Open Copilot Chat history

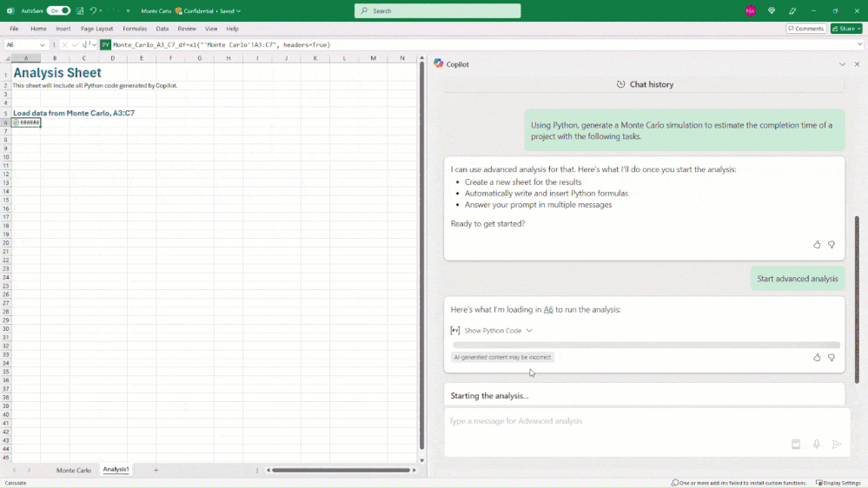click(x=645, y=84)
